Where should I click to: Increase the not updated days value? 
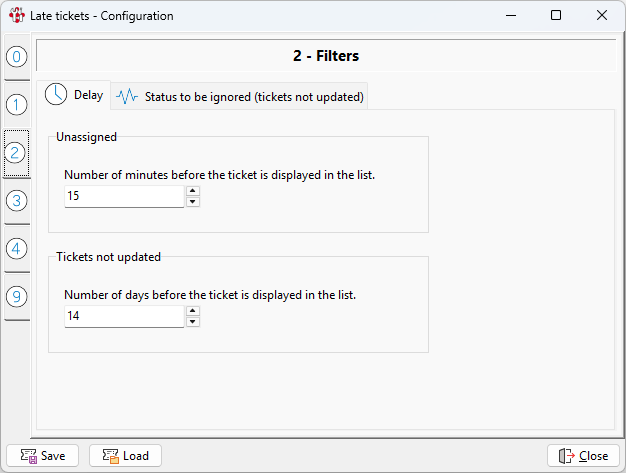(193, 311)
